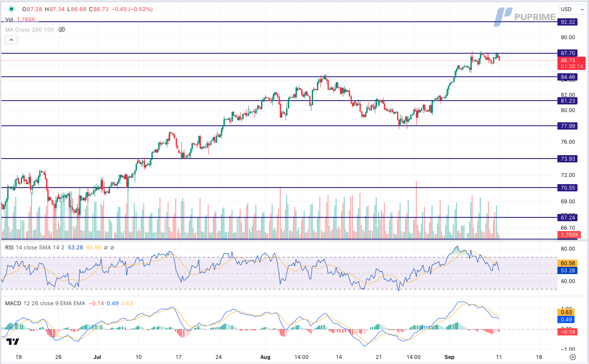589x364 pixels.
Task: Show the hidden MA Cross indicator
Action: pos(62,29)
